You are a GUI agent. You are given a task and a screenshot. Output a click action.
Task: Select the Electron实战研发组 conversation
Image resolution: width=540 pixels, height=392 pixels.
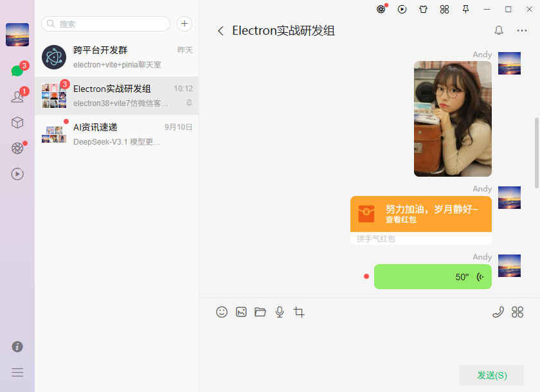click(117, 96)
